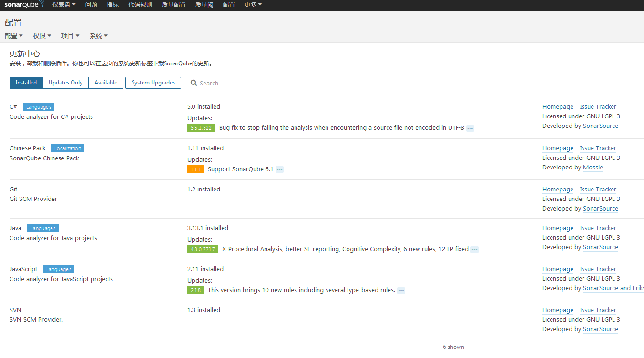Open the 仪表盘 dropdown menu
Viewport: 644px width, 358px height.
[x=64, y=5]
